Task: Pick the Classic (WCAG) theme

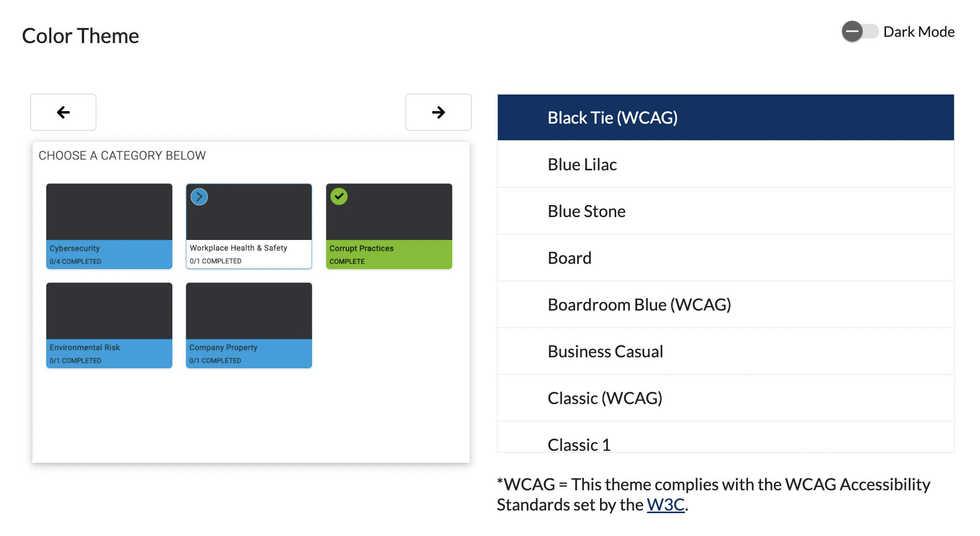Action: (x=725, y=398)
